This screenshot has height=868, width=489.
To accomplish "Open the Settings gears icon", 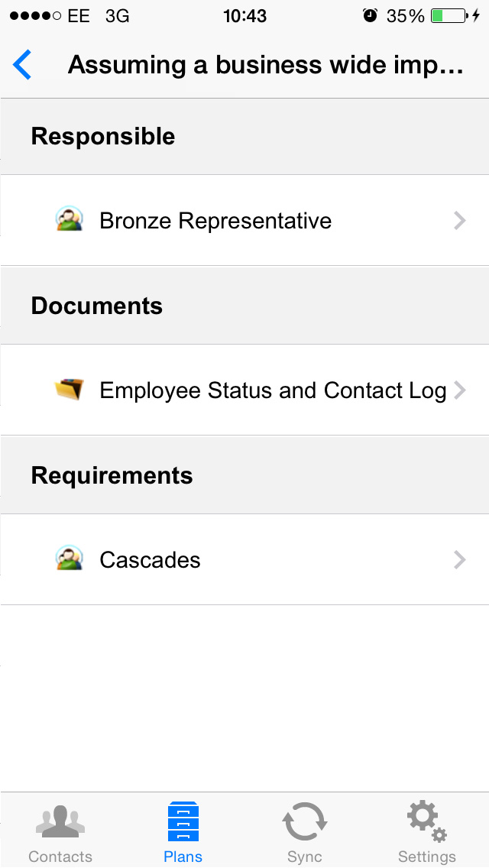I will (x=427, y=821).
